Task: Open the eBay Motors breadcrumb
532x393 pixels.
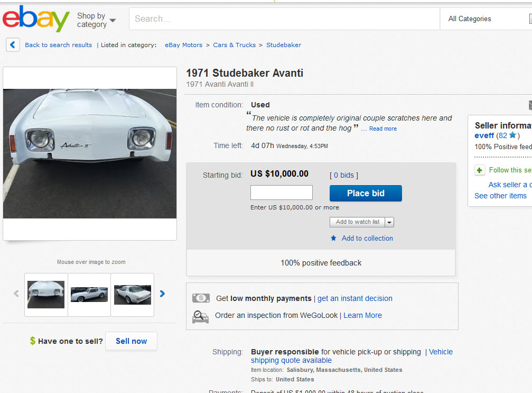Action: click(x=183, y=45)
